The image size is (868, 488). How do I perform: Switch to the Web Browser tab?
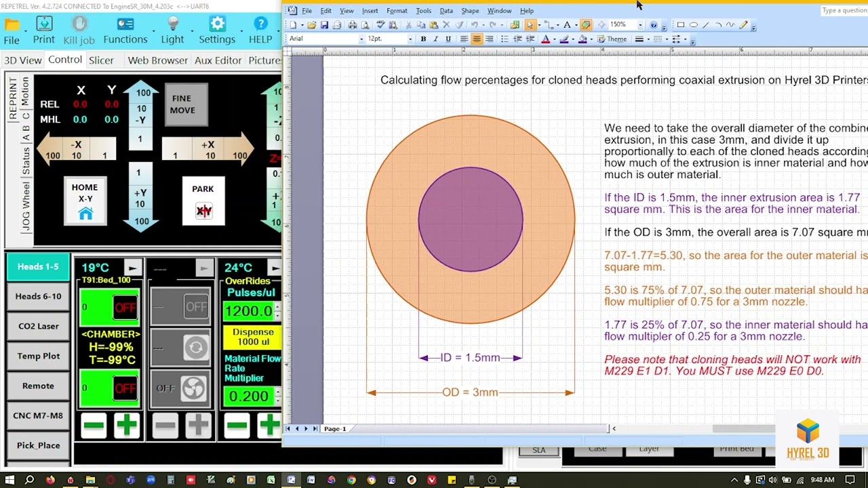(x=157, y=60)
